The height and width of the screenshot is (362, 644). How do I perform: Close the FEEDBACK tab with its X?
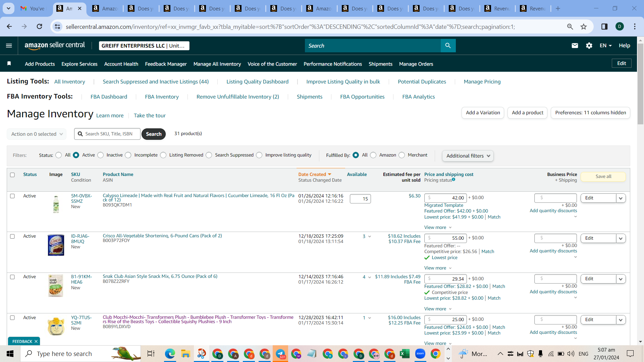[x=36, y=342]
